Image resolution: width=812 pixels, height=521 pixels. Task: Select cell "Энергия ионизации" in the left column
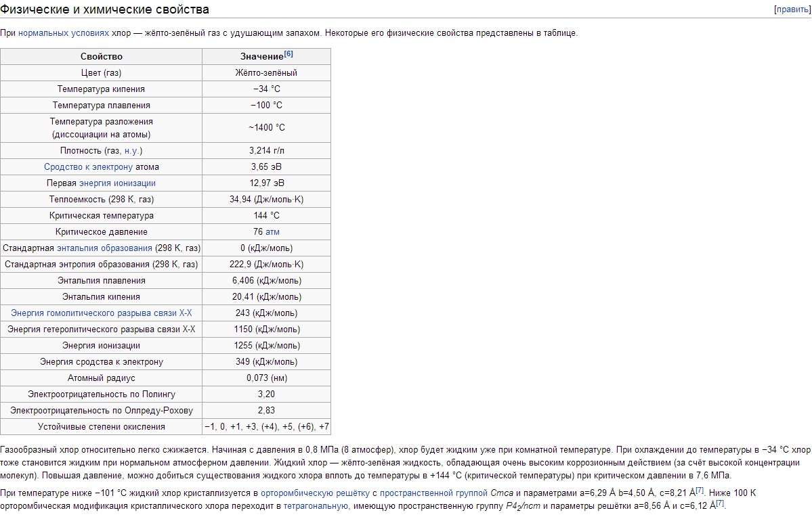pos(101,346)
